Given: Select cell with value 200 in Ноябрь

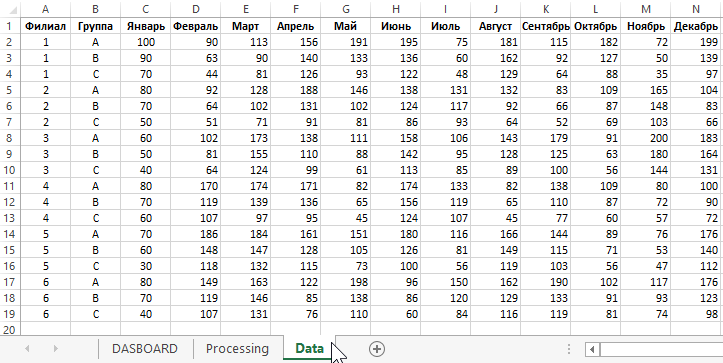Looking at the screenshot, I should [x=646, y=138].
